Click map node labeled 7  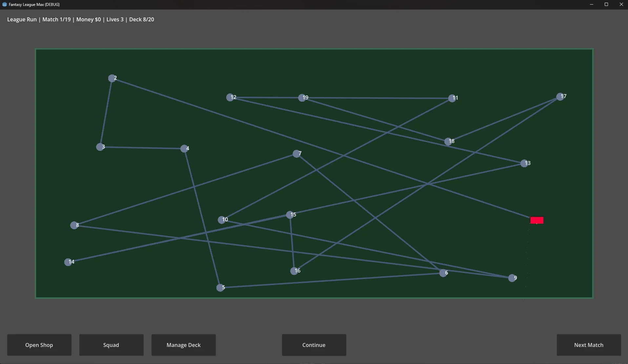pyautogui.click(x=297, y=154)
